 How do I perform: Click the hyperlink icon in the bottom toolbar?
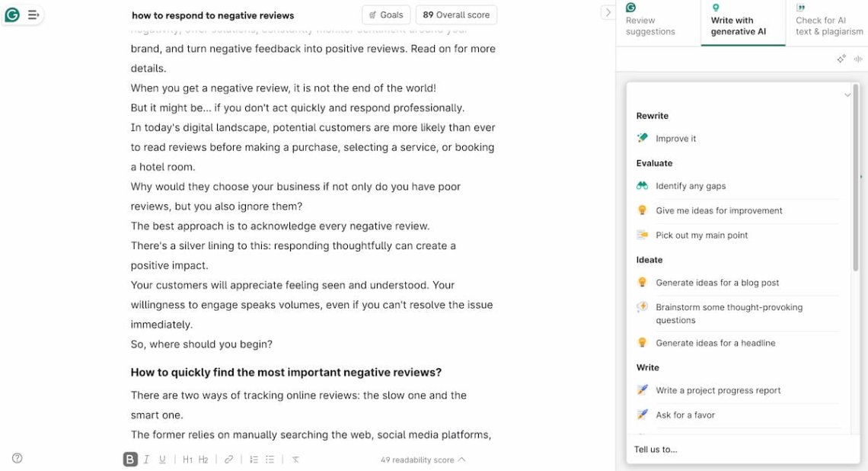228,459
